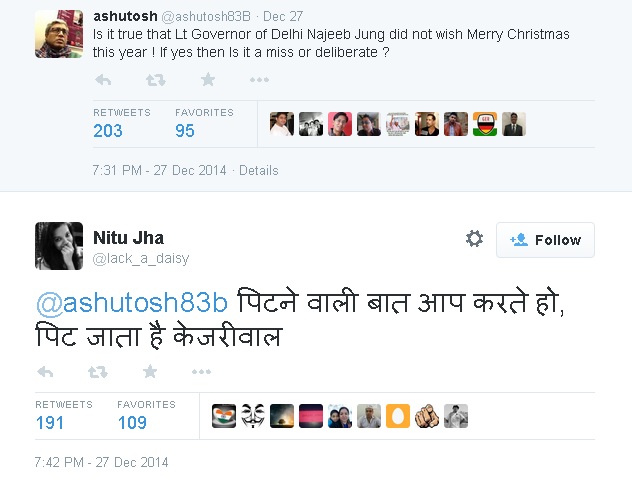View the 95 favorites count

[185, 130]
